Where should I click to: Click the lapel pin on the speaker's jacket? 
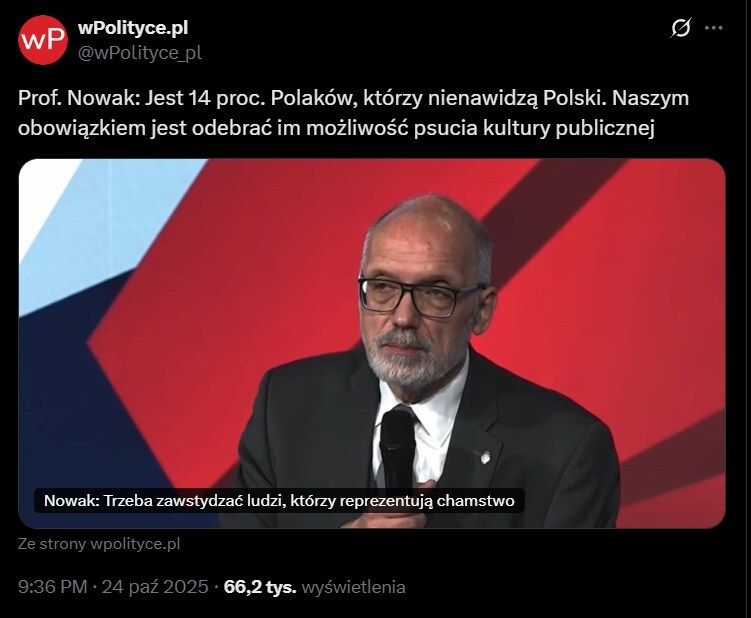(x=485, y=458)
